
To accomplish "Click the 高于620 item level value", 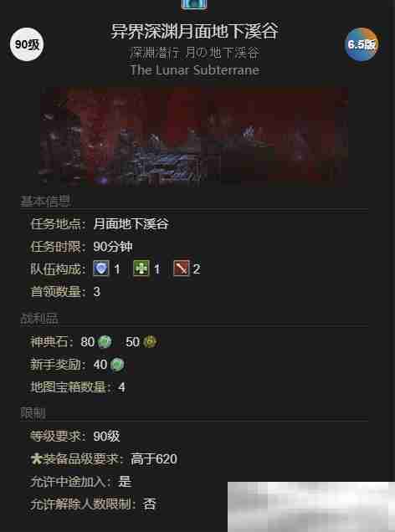I will pos(154,459).
